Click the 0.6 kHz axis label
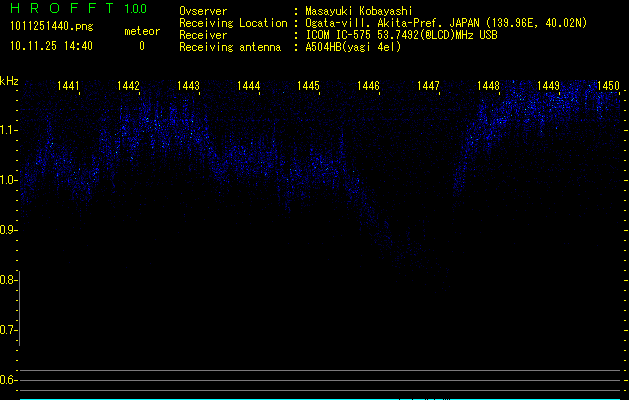This screenshot has height=400, width=629. click(x=8, y=380)
